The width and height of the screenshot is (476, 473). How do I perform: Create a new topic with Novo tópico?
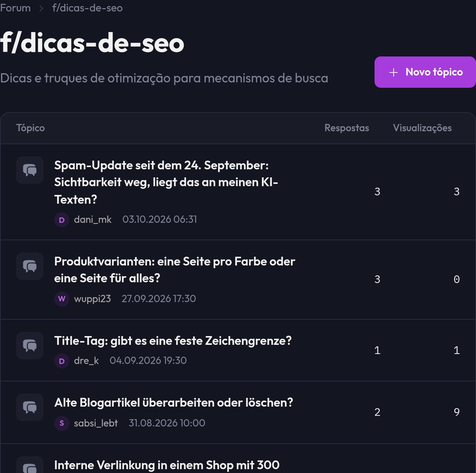(x=425, y=72)
